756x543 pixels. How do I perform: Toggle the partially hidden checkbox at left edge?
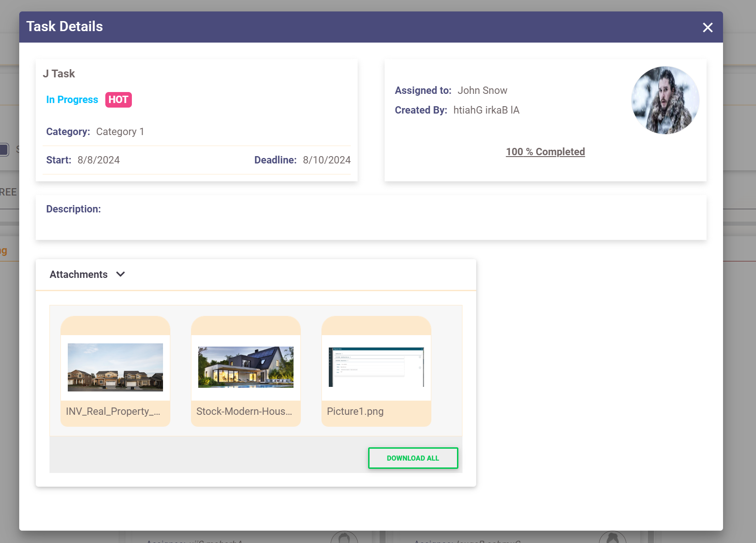coord(4,150)
